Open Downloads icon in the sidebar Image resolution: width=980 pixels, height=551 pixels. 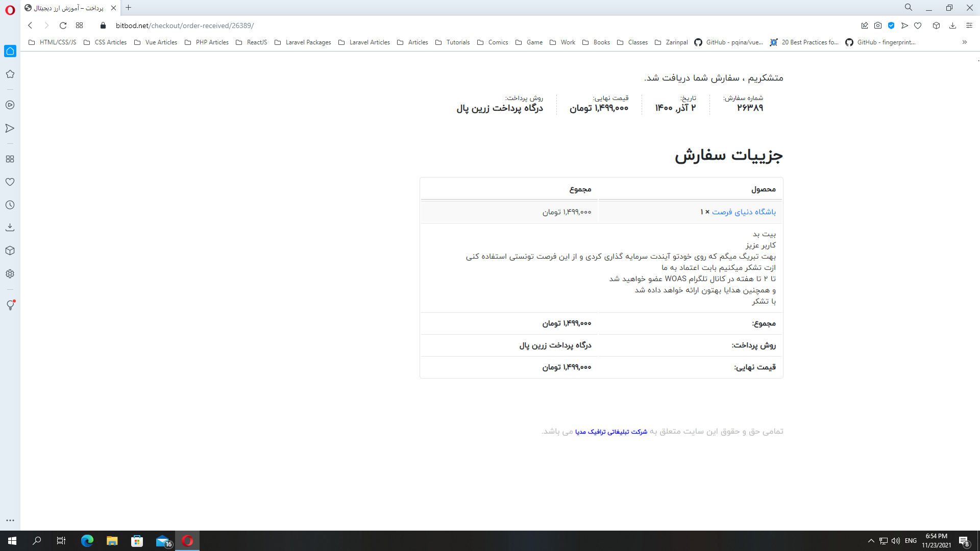tap(10, 228)
